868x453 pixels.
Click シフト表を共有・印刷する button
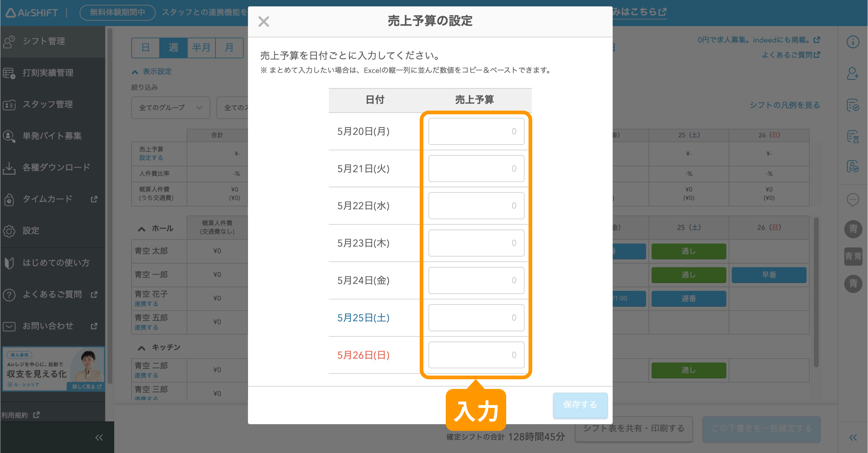[634, 429]
